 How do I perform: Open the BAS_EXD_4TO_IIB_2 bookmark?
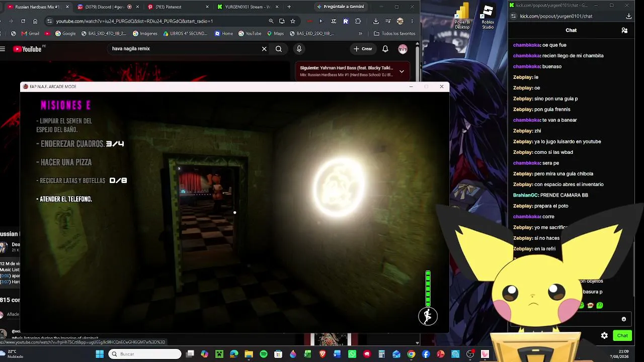[104, 34]
